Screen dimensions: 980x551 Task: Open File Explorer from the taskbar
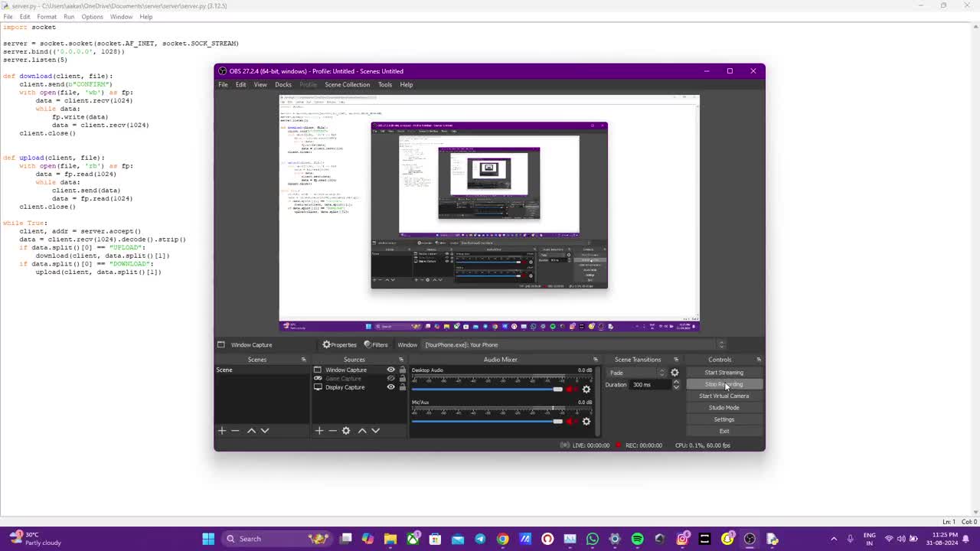390,539
